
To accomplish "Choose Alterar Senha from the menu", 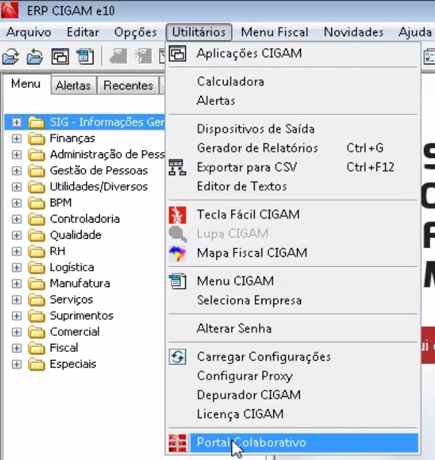I will pos(293,329).
